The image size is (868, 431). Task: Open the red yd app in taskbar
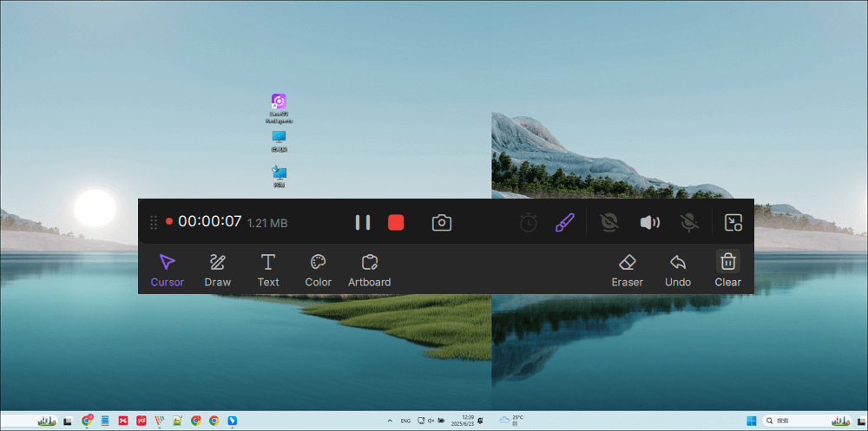141,421
